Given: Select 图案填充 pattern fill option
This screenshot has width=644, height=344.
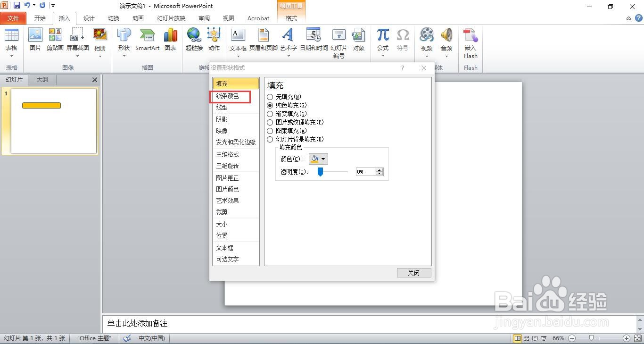Looking at the screenshot, I should point(287,131).
